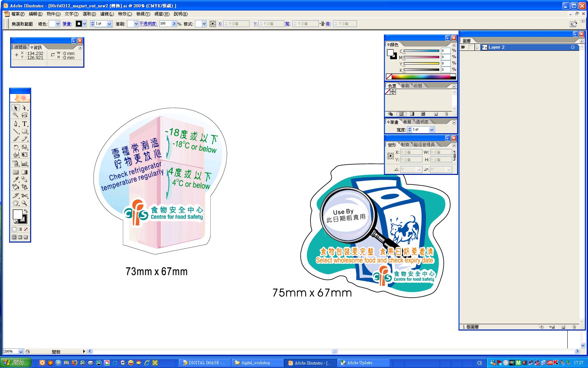Activate the Hand tool

pyautogui.click(x=15, y=203)
